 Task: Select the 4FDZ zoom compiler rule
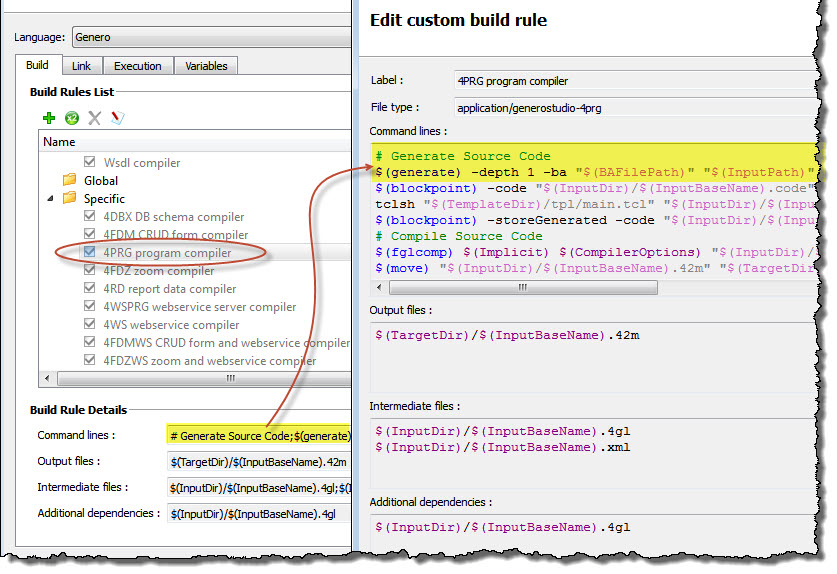click(x=158, y=271)
